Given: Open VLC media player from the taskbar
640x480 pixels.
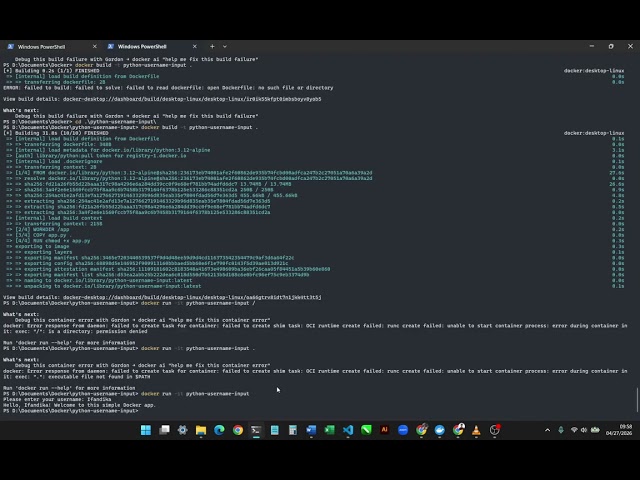Looking at the screenshot, I should tap(476, 430).
